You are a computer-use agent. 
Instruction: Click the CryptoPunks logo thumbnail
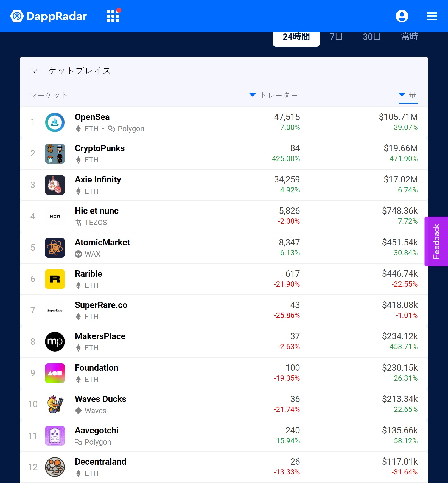pos(55,154)
